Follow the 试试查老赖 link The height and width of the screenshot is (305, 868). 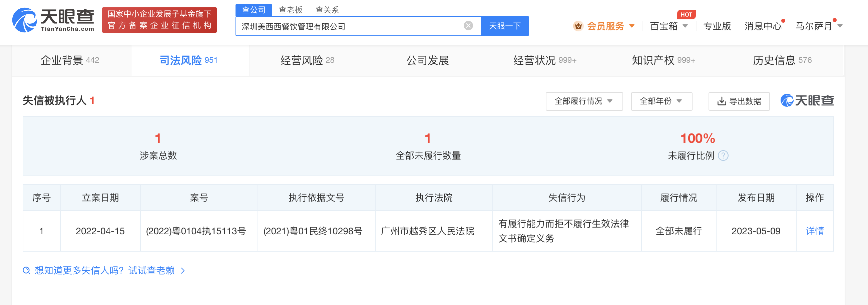click(151, 270)
